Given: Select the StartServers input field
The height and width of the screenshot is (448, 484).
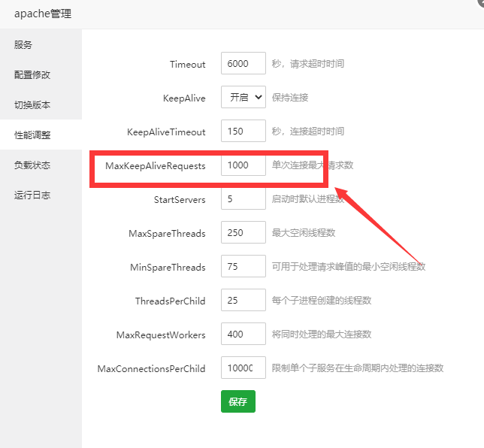Looking at the screenshot, I should tap(243, 199).
